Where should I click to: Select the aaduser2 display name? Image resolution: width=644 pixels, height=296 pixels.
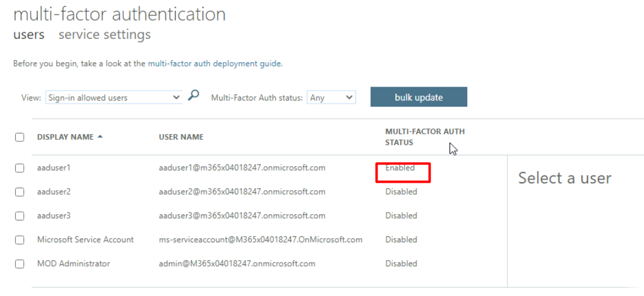click(54, 191)
